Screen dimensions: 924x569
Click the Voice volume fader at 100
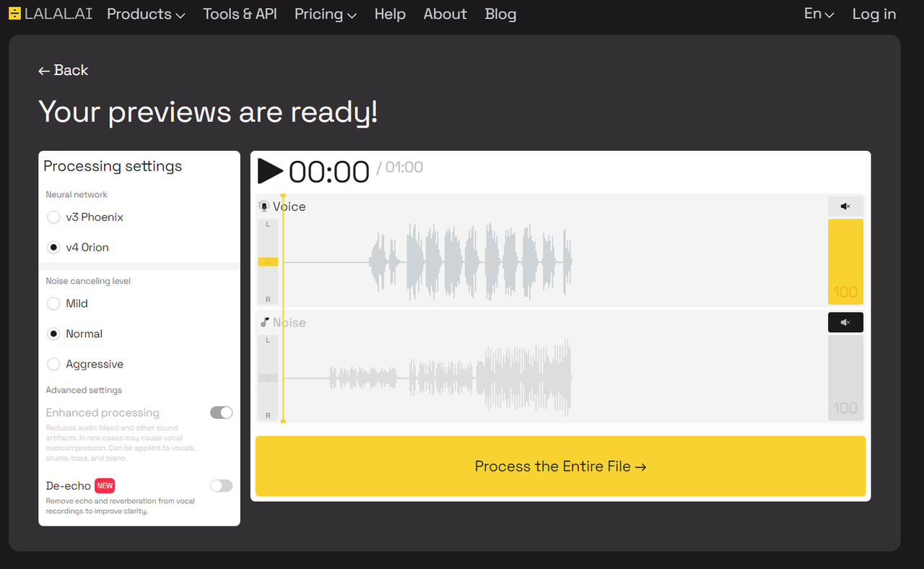pyautogui.click(x=845, y=261)
